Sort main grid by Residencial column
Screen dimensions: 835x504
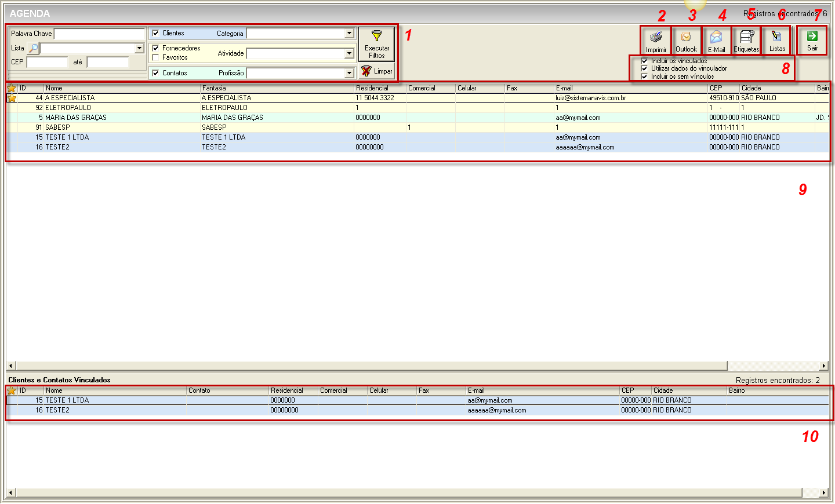click(380, 88)
